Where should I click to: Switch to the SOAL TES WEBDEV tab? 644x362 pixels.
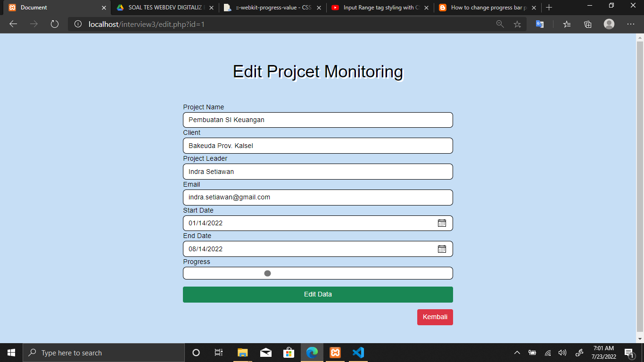point(165,8)
